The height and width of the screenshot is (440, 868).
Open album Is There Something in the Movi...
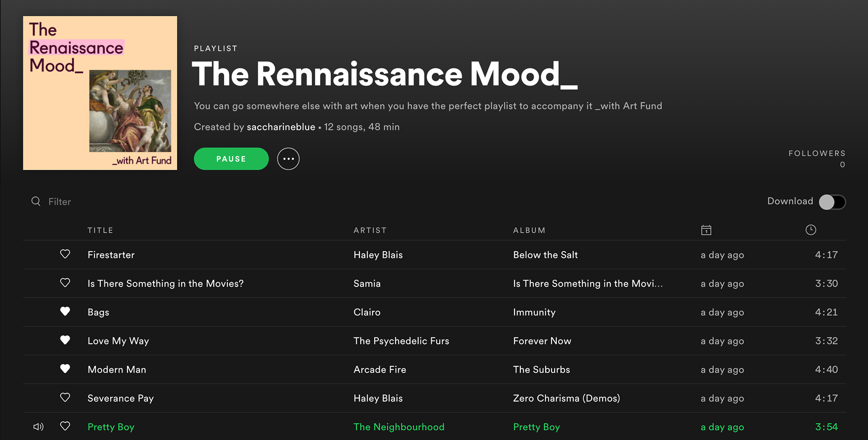click(588, 284)
